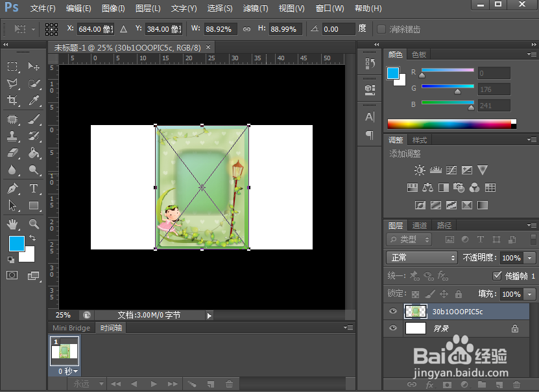
Task: Open the fill slider dropdown arrow
Action: click(530, 294)
